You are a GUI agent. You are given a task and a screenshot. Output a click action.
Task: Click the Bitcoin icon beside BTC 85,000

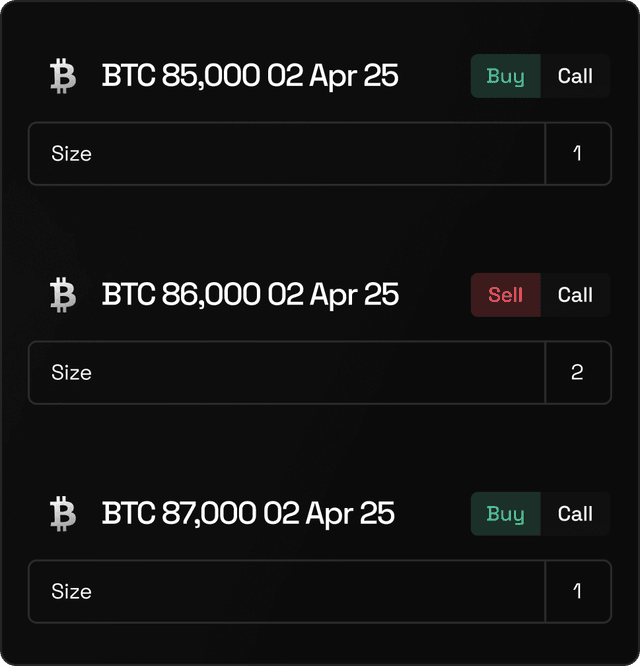[63, 76]
